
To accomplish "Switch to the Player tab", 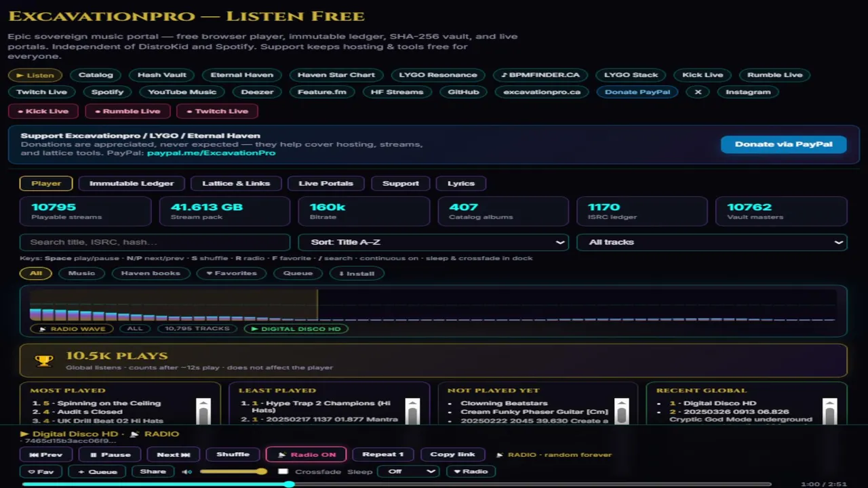I will (x=46, y=184).
